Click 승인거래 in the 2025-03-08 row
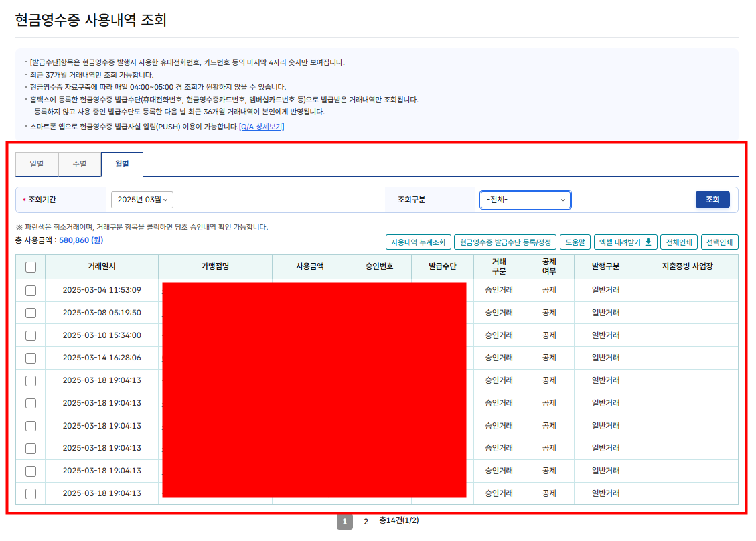Viewport: 756px width, 541px height. point(499,313)
